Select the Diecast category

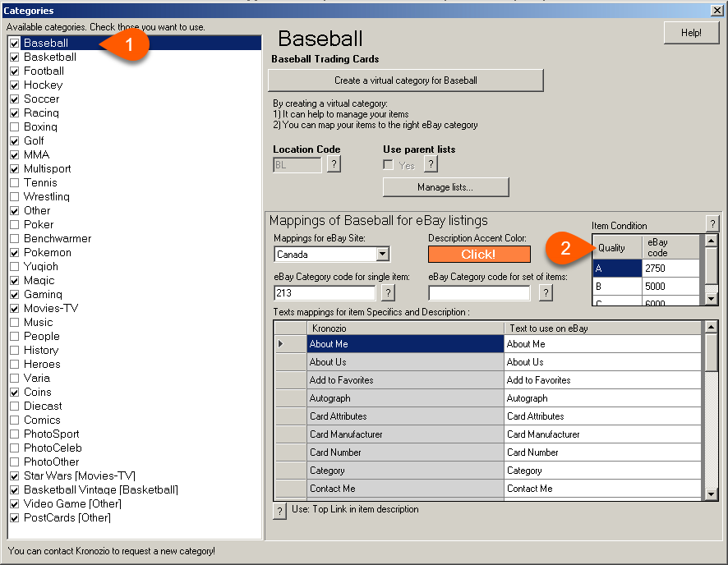(x=43, y=407)
